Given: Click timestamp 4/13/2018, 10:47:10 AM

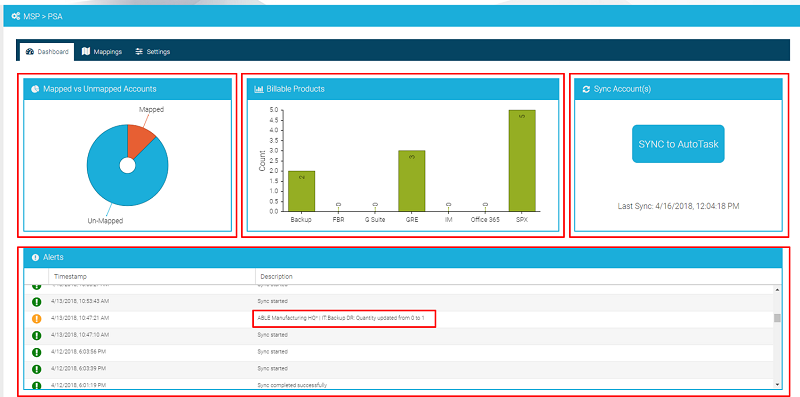Looking at the screenshot, I should coord(80,335).
